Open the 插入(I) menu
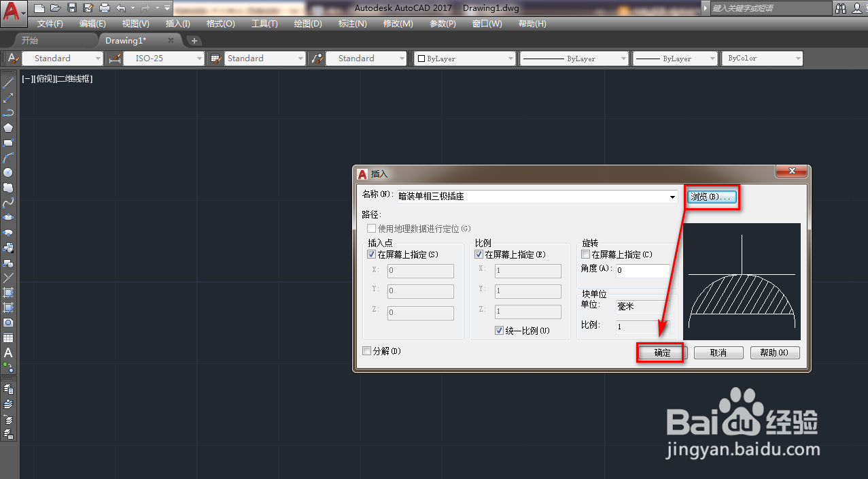The width and height of the screenshot is (868, 479). [x=178, y=23]
